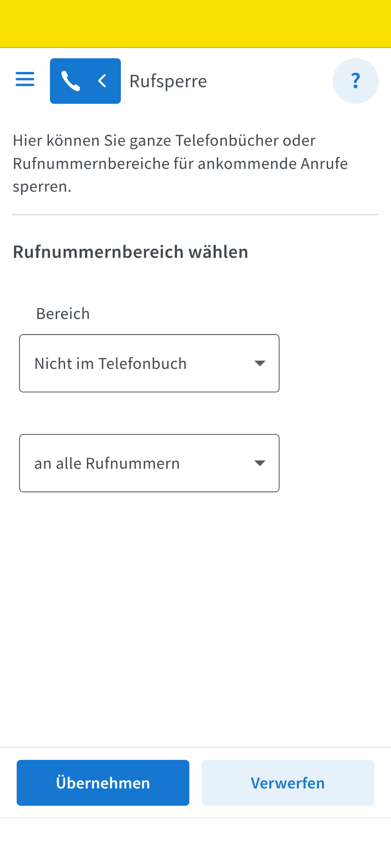
Task: Click the white phone handset icon
Action: (x=71, y=81)
